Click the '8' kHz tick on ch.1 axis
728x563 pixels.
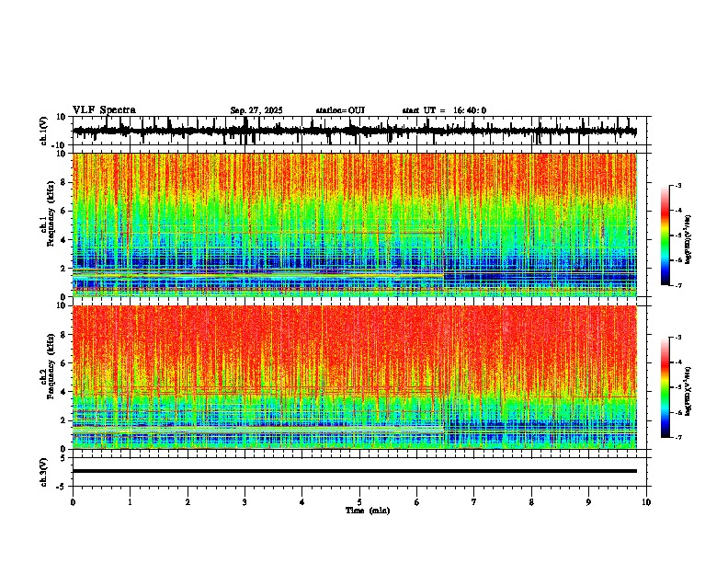[64, 182]
